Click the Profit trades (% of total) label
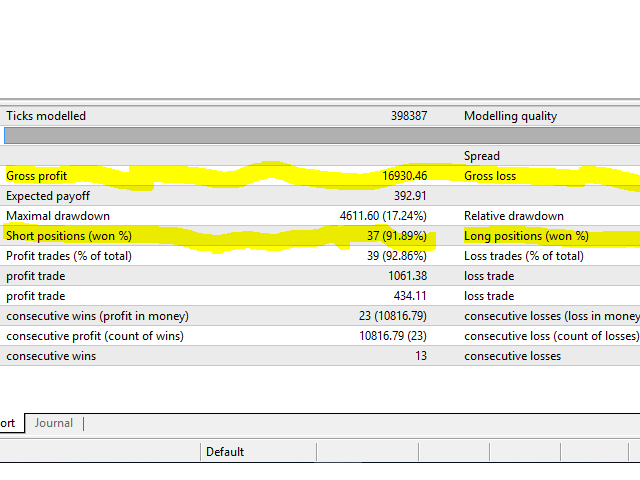 pos(69,256)
